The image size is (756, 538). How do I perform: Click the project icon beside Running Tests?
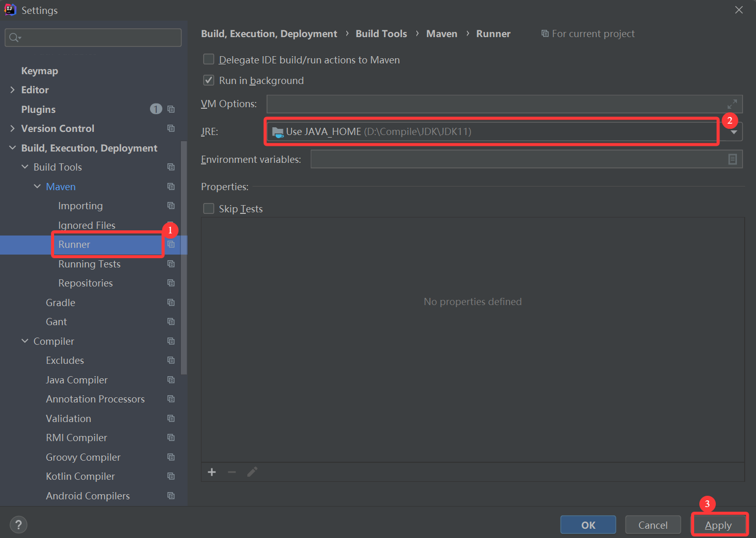click(x=171, y=264)
